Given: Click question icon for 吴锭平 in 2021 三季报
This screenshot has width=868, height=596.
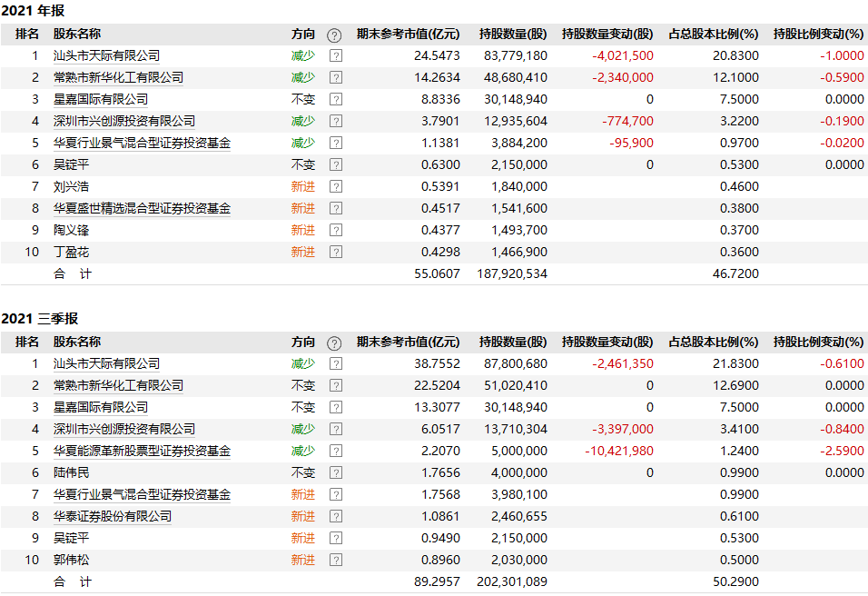Looking at the screenshot, I should point(335,539).
